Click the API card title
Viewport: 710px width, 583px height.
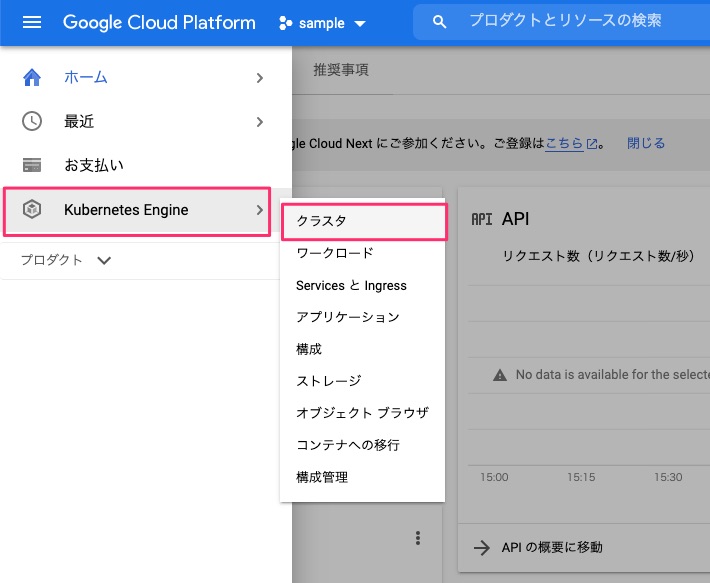coord(515,219)
